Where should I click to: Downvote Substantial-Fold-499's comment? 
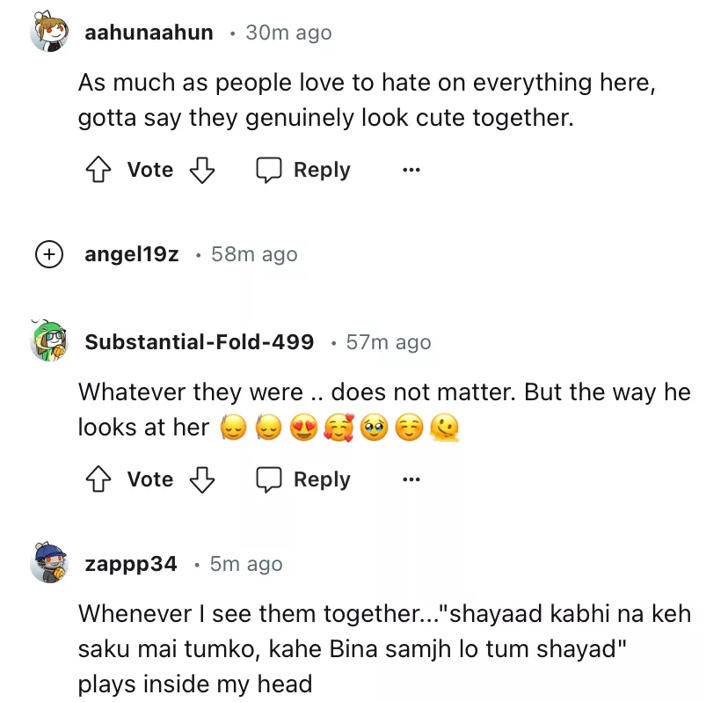pos(203,479)
